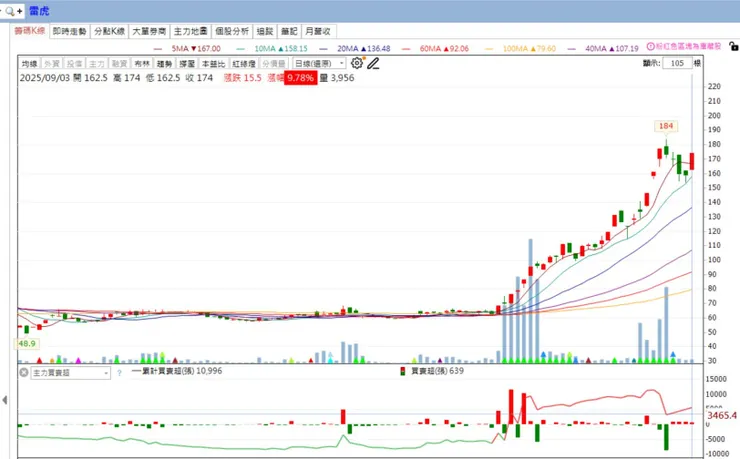Toggle the 融資 overlay button
The height and width of the screenshot is (459, 740).
pyautogui.click(x=119, y=63)
